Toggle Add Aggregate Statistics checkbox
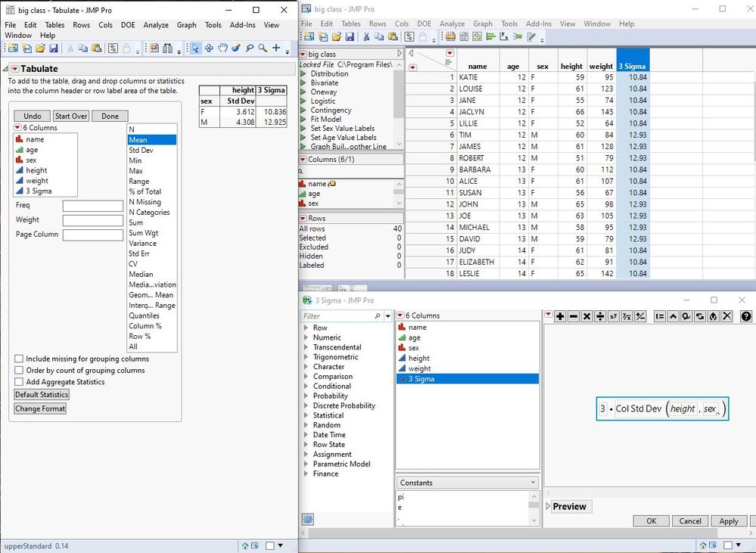The height and width of the screenshot is (553, 756). tap(20, 382)
